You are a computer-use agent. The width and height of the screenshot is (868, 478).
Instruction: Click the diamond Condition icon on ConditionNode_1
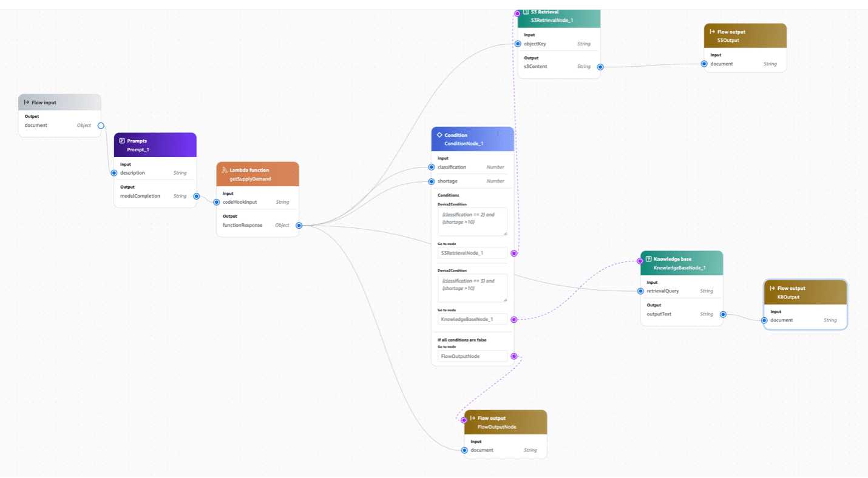[x=439, y=134]
